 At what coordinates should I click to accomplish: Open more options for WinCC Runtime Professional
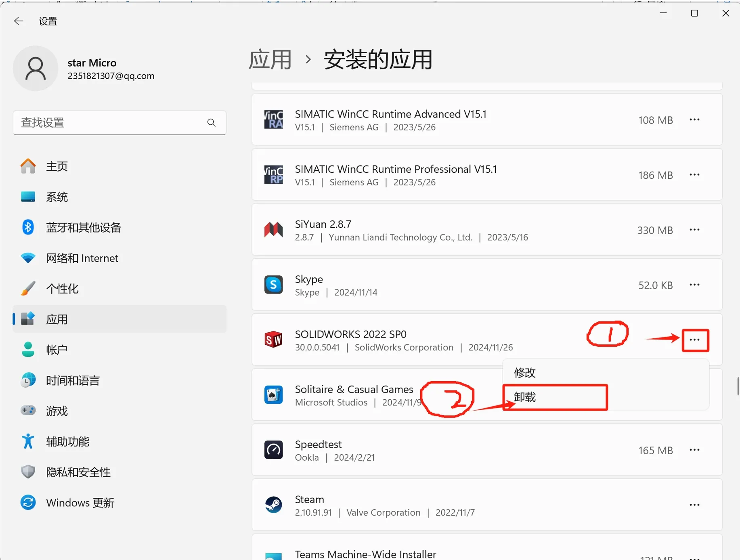tap(694, 175)
